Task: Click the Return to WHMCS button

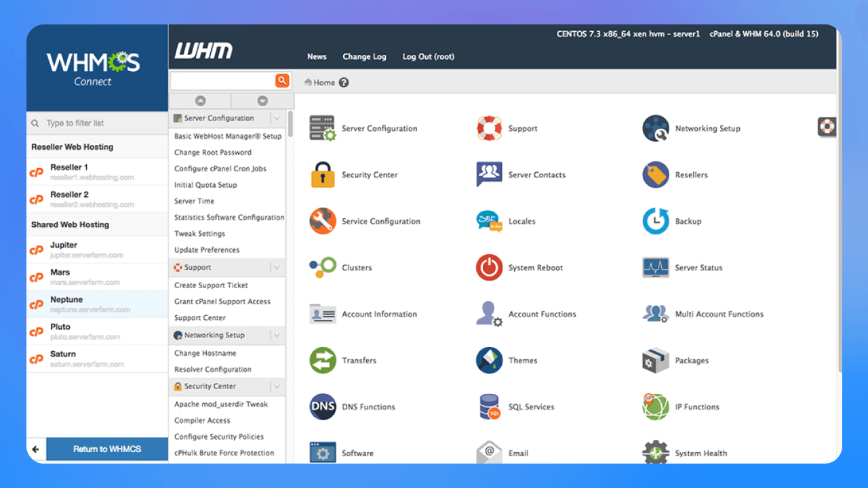Action: [107, 449]
